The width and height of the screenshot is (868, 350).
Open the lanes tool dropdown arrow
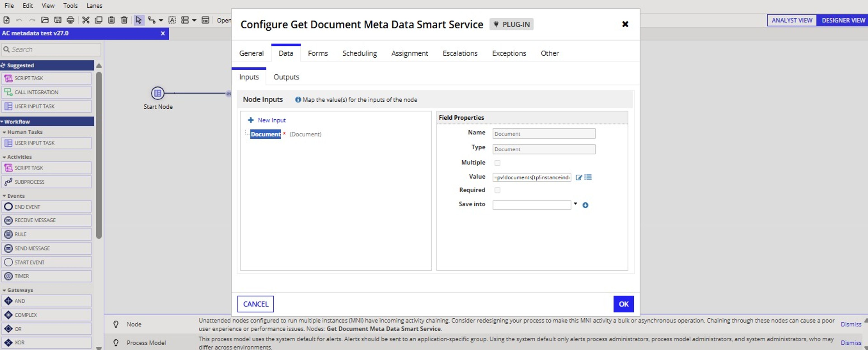click(x=194, y=21)
